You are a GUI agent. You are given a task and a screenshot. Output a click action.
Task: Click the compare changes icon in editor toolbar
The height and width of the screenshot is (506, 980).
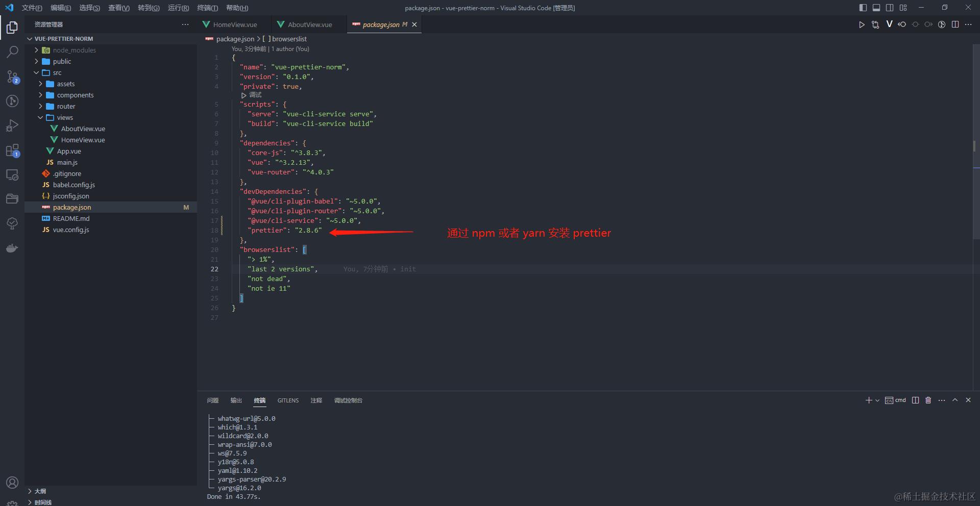click(x=875, y=24)
